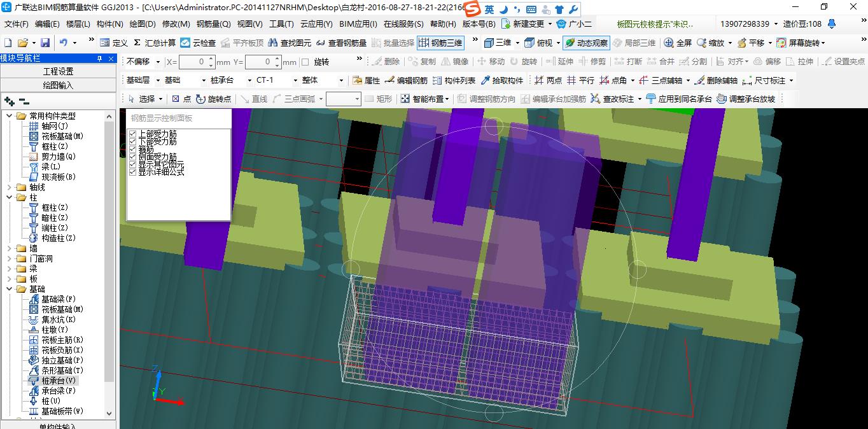Open 构件列表 component list
Viewport: 868px width, 429px height.
coord(454,80)
